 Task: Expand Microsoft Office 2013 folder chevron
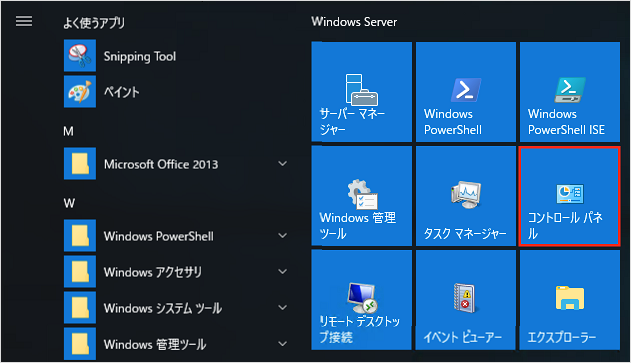(283, 164)
